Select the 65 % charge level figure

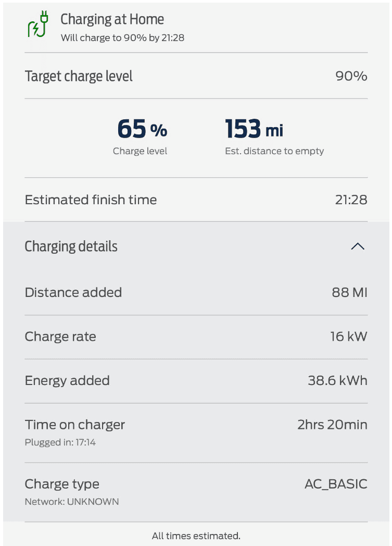tap(142, 129)
